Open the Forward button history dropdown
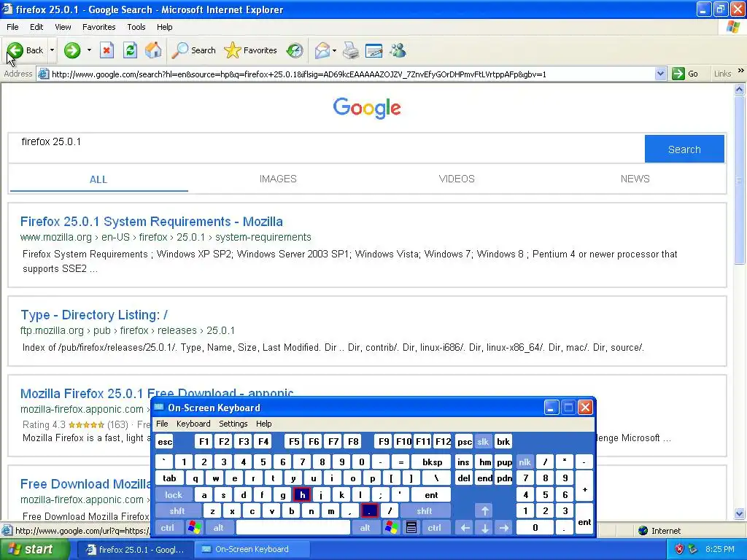Image resolution: width=747 pixels, height=560 pixels. tap(88, 50)
